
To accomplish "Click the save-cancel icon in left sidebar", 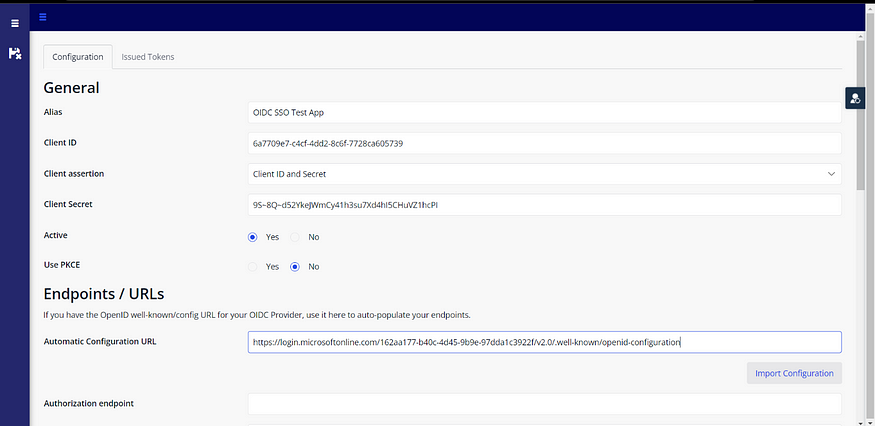I will tap(15, 54).
